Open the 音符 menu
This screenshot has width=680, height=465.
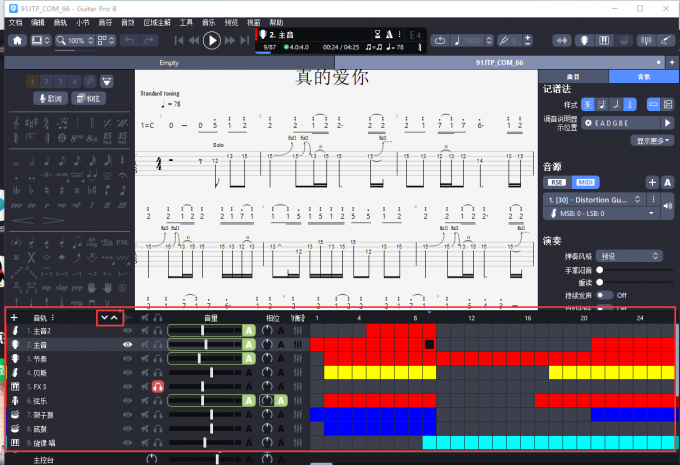coord(105,21)
